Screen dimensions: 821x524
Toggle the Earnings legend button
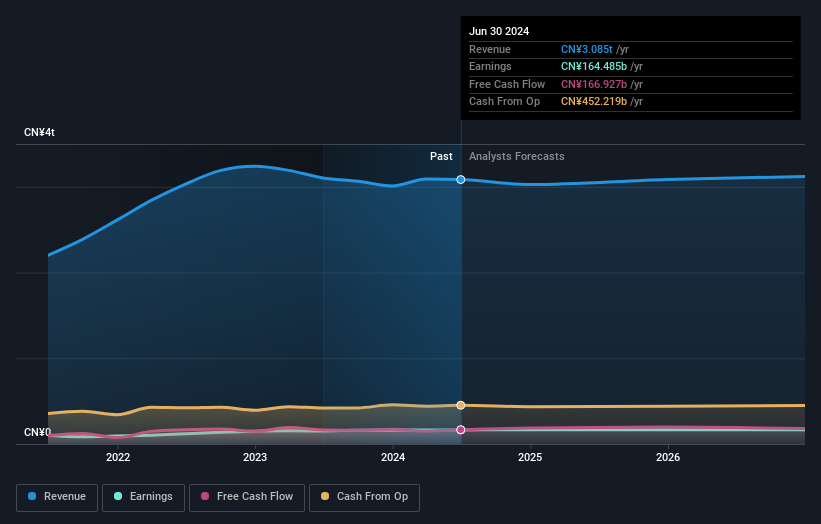tap(143, 497)
